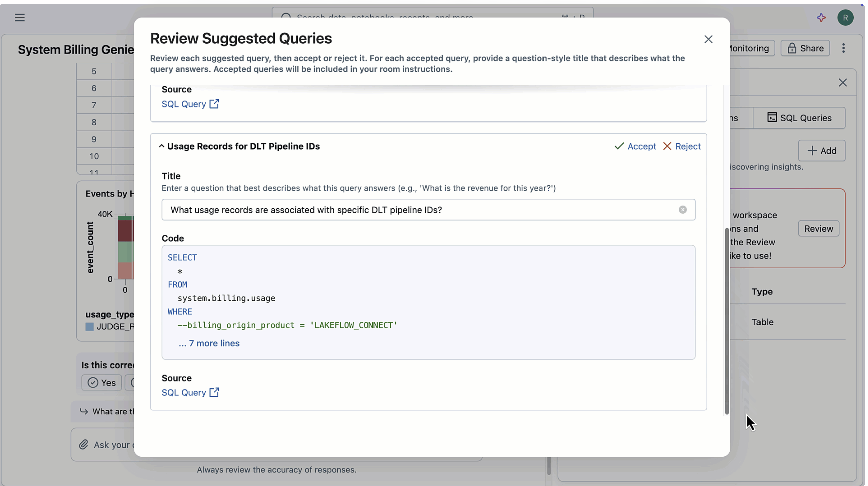Mark the response as correct with Yes
The width and height of the screenshot is (868, 486).
click(x=101, y=383)
